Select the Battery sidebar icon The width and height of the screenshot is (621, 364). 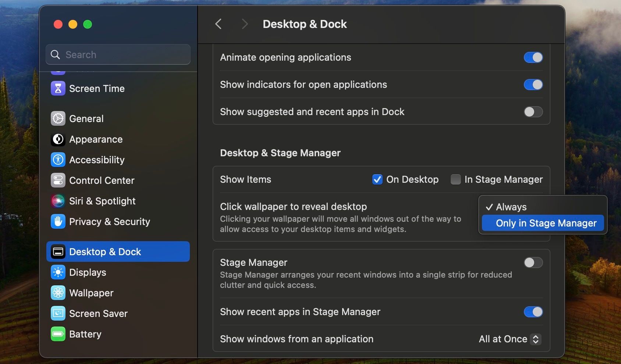58,334
